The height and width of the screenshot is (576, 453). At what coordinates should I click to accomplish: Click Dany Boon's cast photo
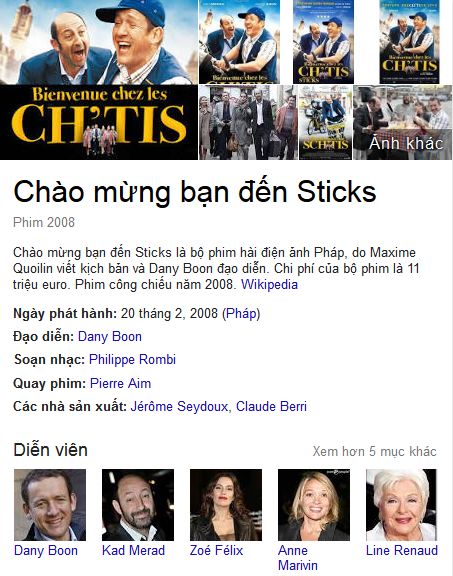(50, 505)
